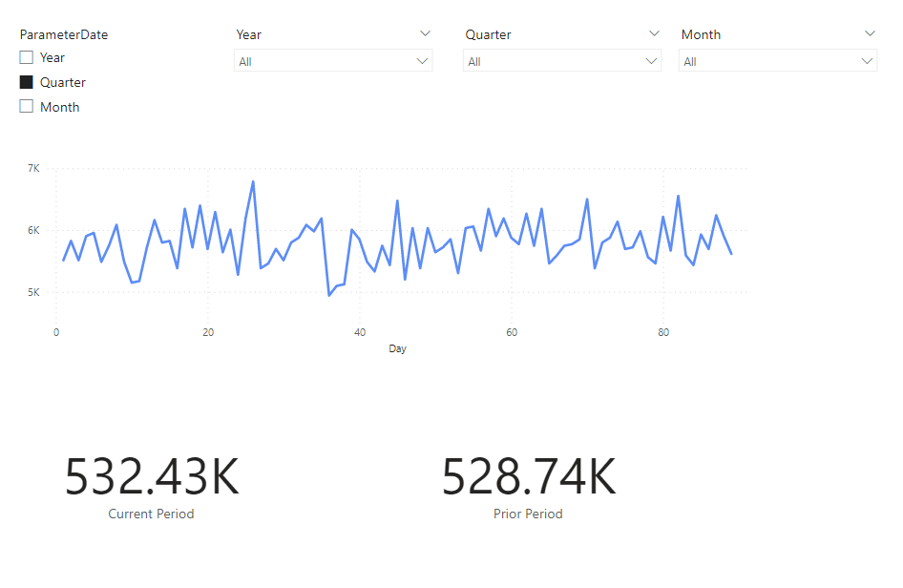Click the Quarter slicer header label

[489, 35]
